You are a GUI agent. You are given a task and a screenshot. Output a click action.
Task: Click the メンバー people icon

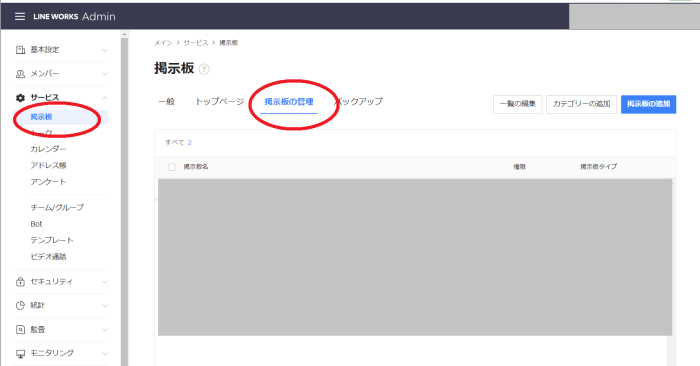20,74
